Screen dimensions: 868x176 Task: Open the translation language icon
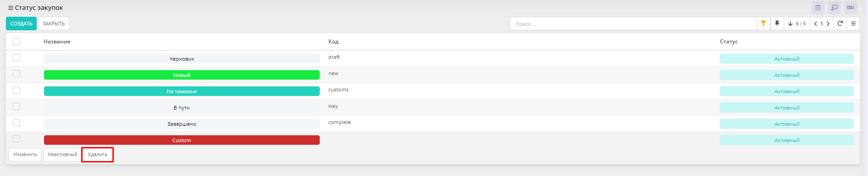point(851,8)
